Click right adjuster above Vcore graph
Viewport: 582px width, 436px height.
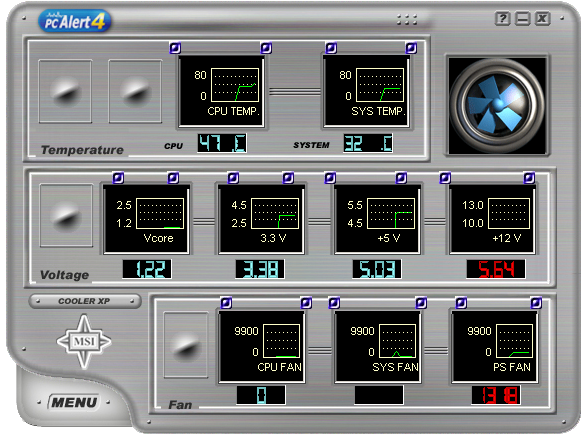(x=173, y=178)
